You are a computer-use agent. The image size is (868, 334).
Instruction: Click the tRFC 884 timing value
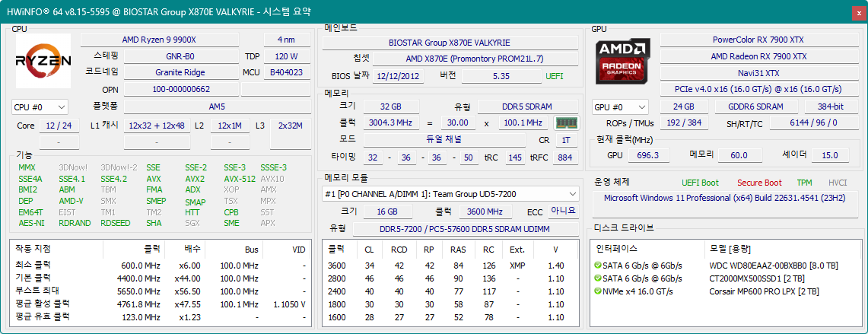point(564,157)
